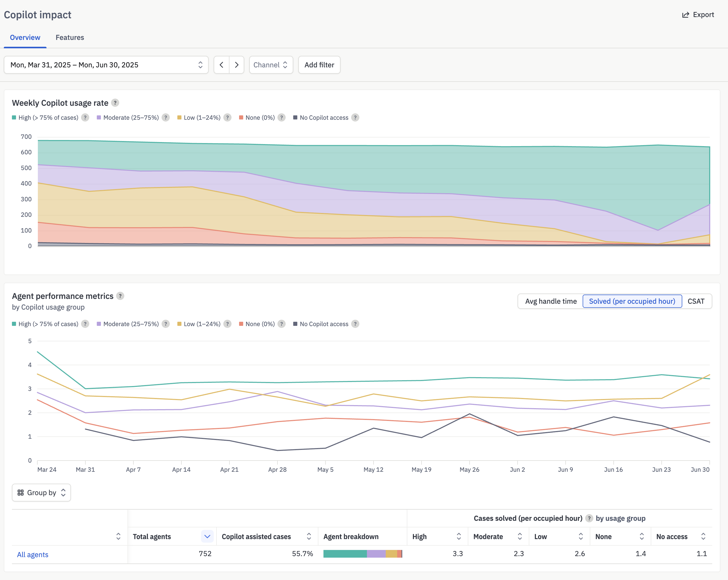
Task: Select Solved (per occupied hour) metric
Action: tap(632, 301)
